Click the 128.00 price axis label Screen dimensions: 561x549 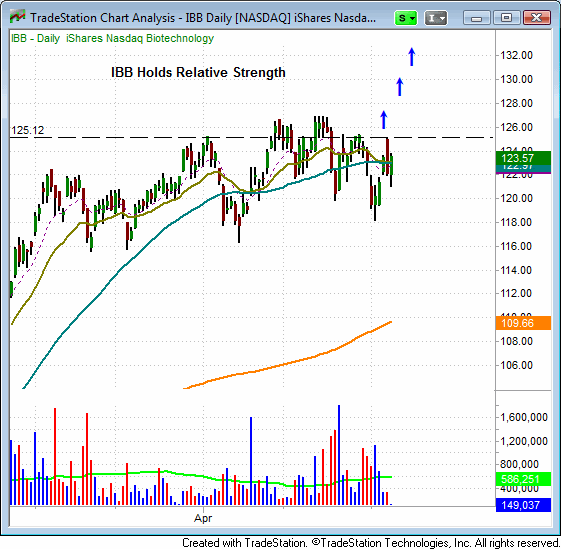coord(516,103)
